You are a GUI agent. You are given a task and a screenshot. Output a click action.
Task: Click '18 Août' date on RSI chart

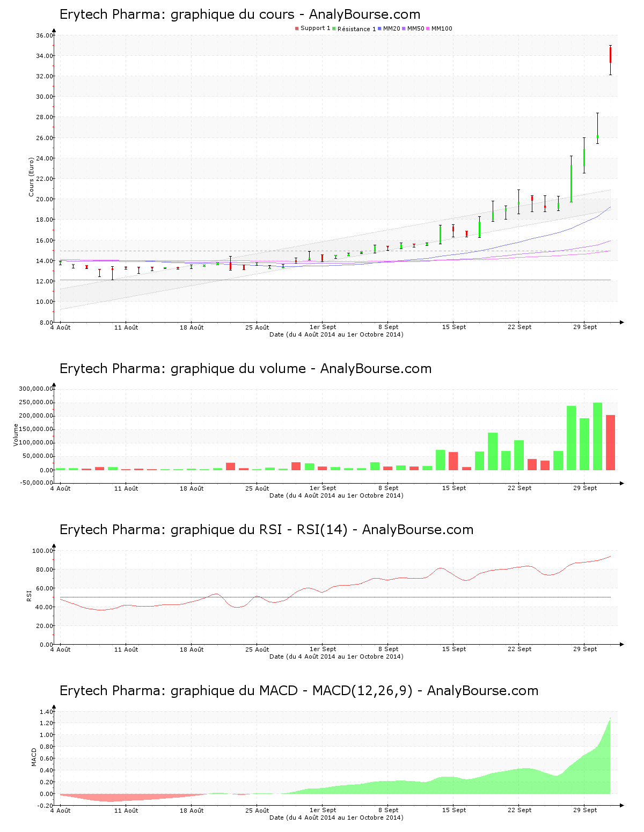click(192, 649)
